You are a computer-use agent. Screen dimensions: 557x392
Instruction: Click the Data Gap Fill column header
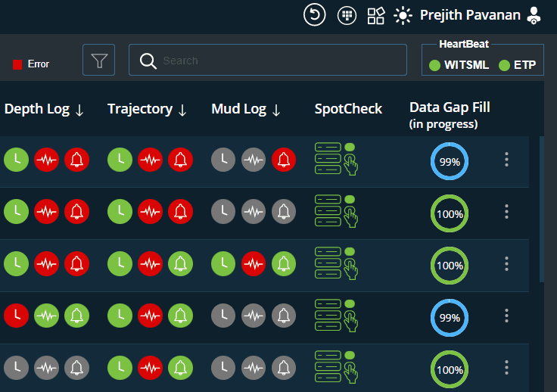(x=450, y=114)
